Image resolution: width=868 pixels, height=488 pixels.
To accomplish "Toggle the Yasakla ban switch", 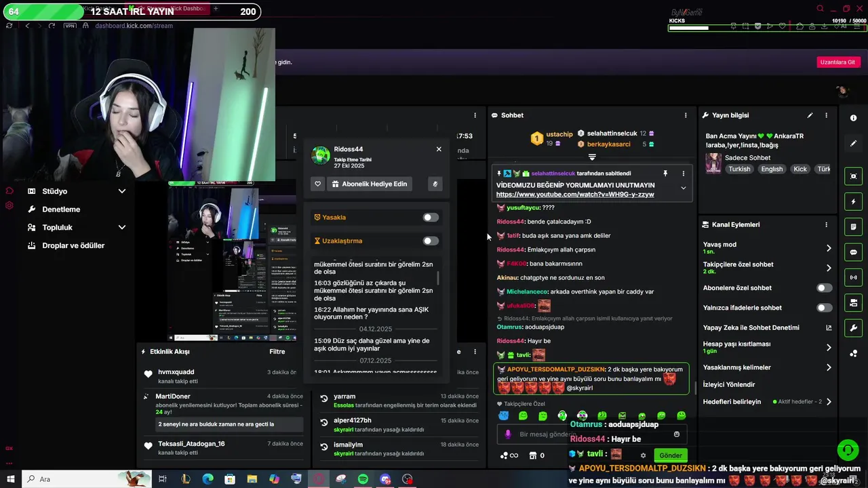I will [x=431, y=218].
